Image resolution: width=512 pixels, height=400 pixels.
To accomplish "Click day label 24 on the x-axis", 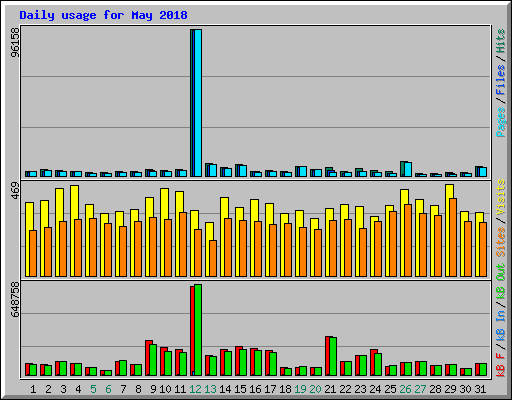I will point(375,389).
